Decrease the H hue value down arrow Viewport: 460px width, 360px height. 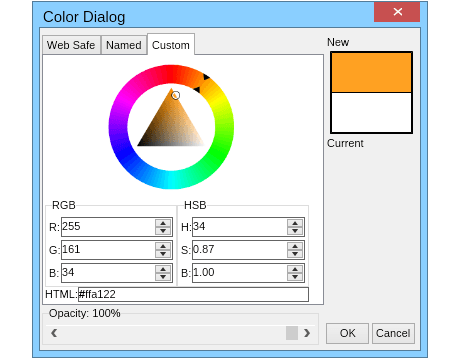295,231
